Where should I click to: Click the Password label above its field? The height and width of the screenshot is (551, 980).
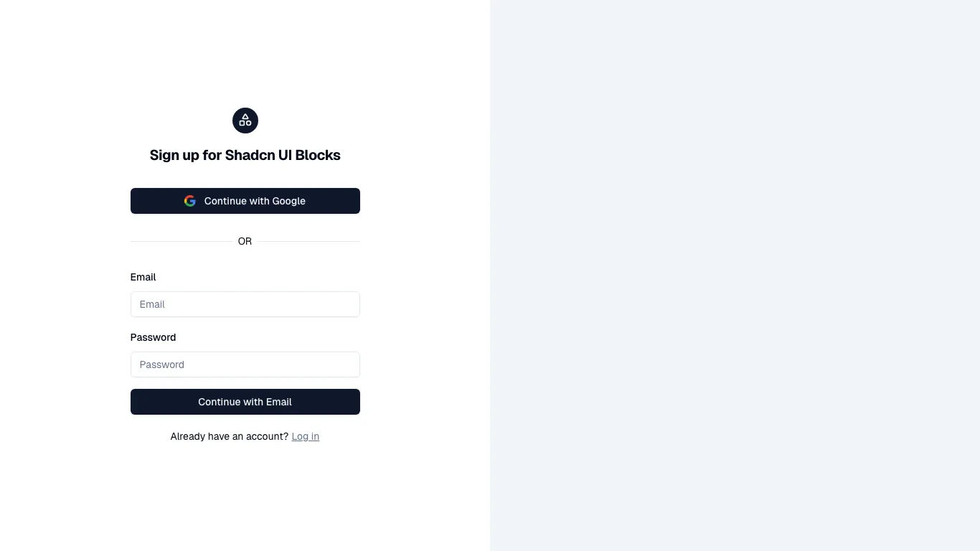pos(153,337)
